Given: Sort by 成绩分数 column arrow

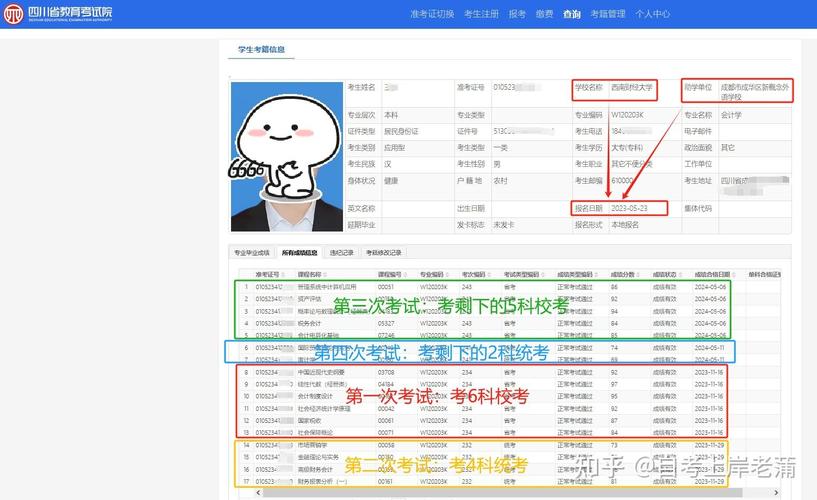Looking at the screenshot, I should 638,274.
